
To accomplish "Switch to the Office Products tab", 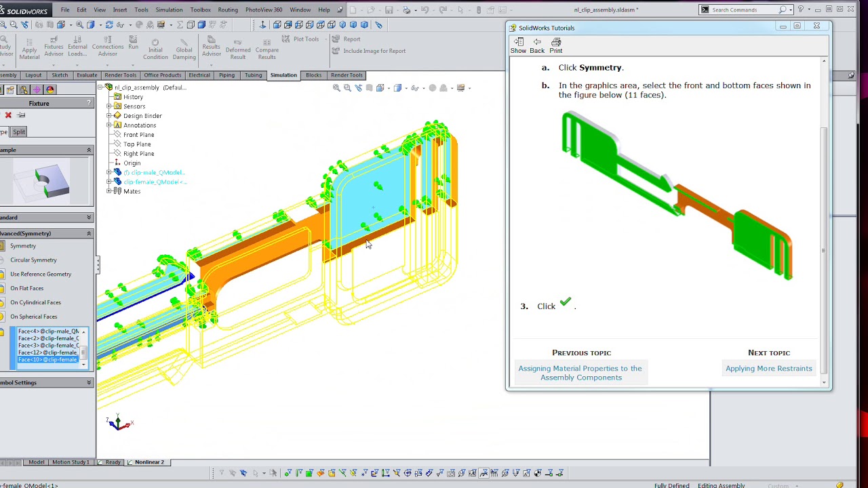I will click(x=162, y=75).
